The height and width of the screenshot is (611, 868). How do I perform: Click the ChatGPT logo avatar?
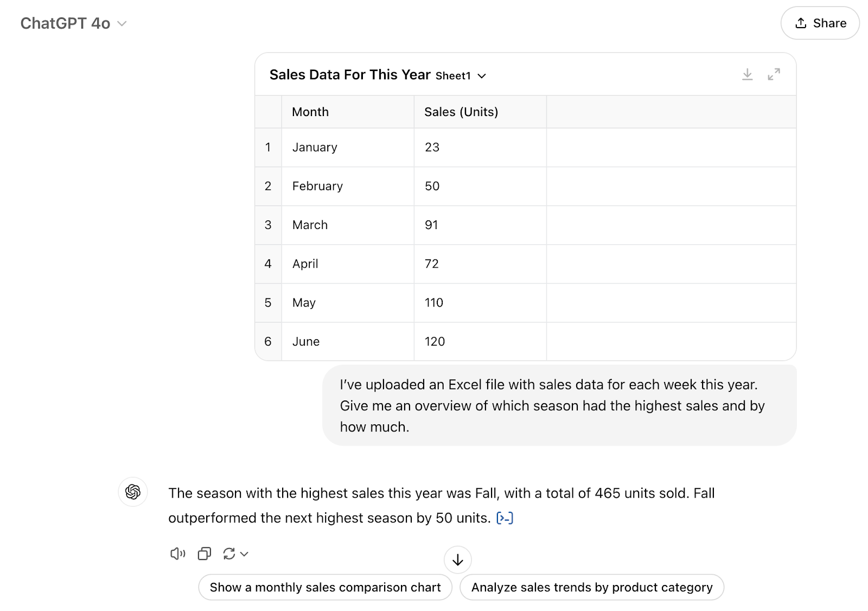click(x=133, y=493)
